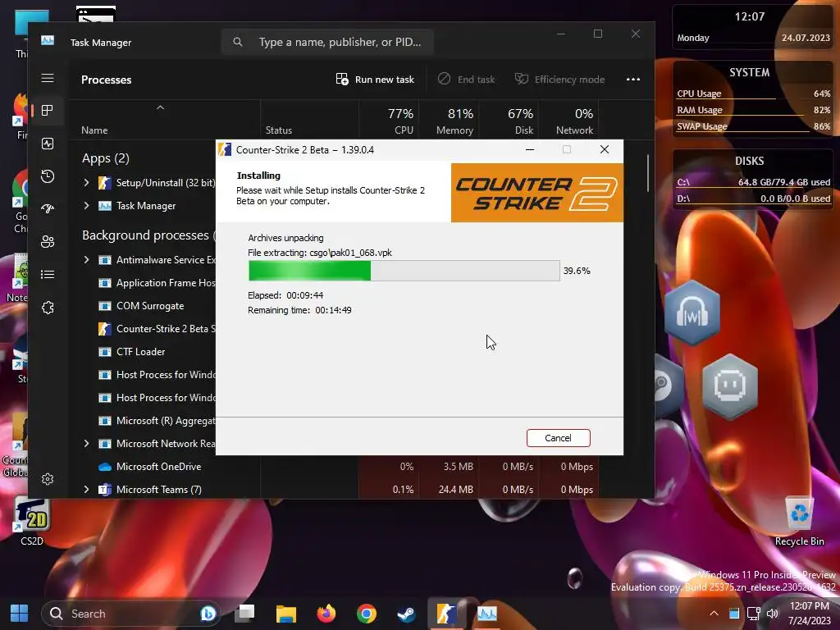Expand Microsoft Teams (7) process group

click(86, 490)
